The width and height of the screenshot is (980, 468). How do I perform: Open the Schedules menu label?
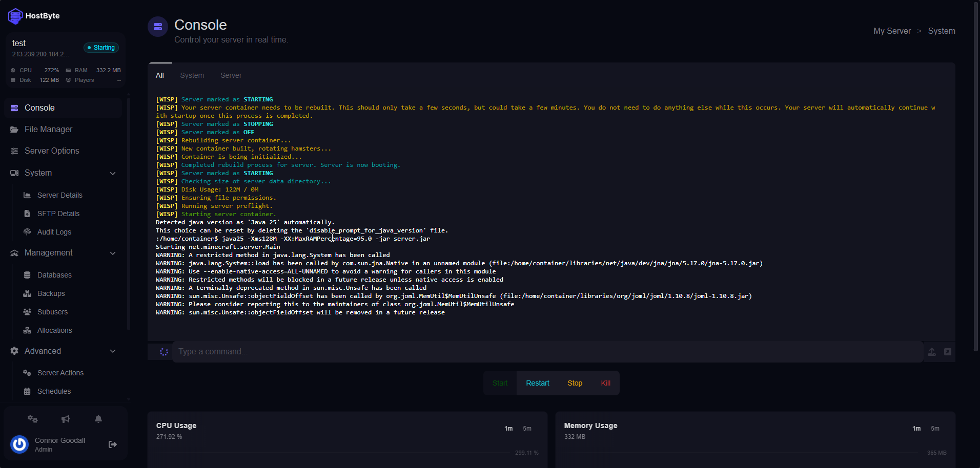click(54, 391)
